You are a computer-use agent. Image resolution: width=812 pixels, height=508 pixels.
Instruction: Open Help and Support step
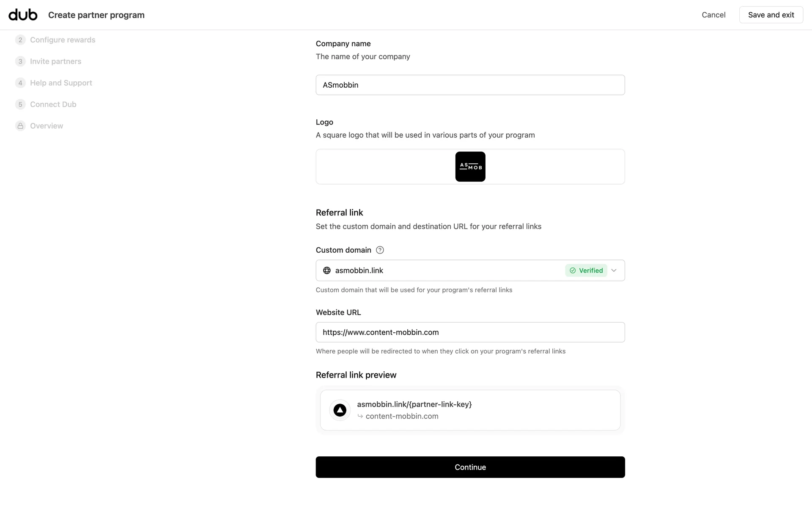(61, 83)
